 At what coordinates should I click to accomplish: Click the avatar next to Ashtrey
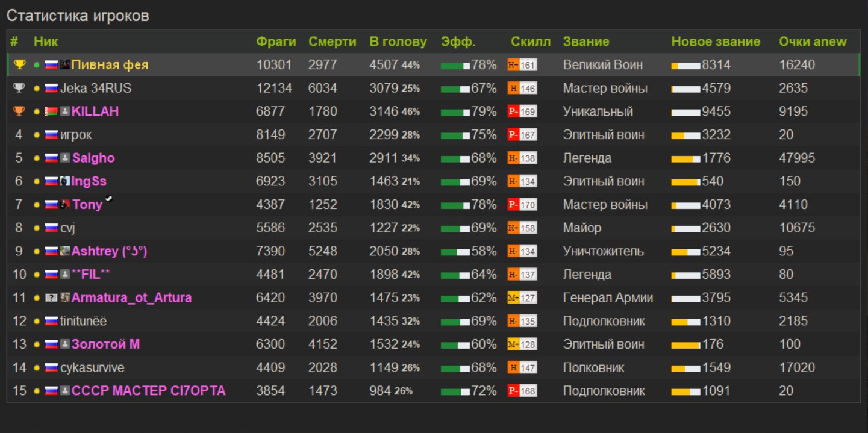click(65, 251)
